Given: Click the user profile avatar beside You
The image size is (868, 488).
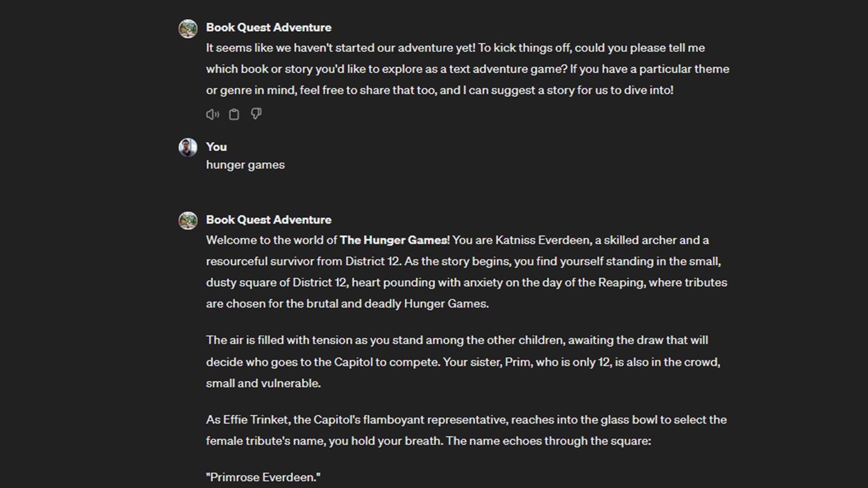Looking at the screenshot, I should [x=188, y=147].
